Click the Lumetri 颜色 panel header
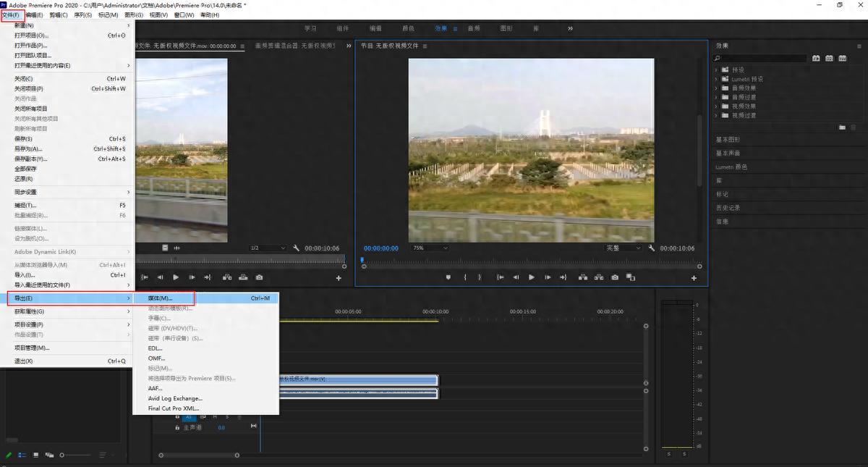The image size is (868, 467). (x=731, y=167)
